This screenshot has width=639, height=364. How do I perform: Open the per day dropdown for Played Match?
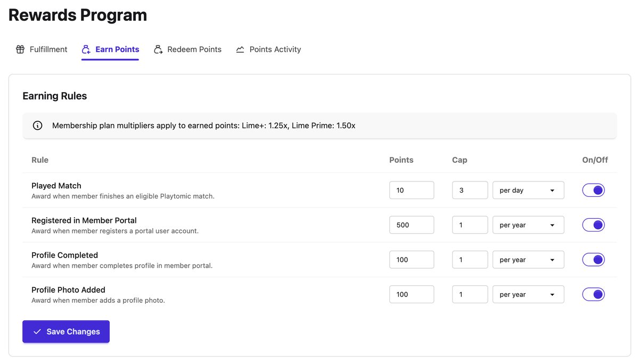click(528, 190)
